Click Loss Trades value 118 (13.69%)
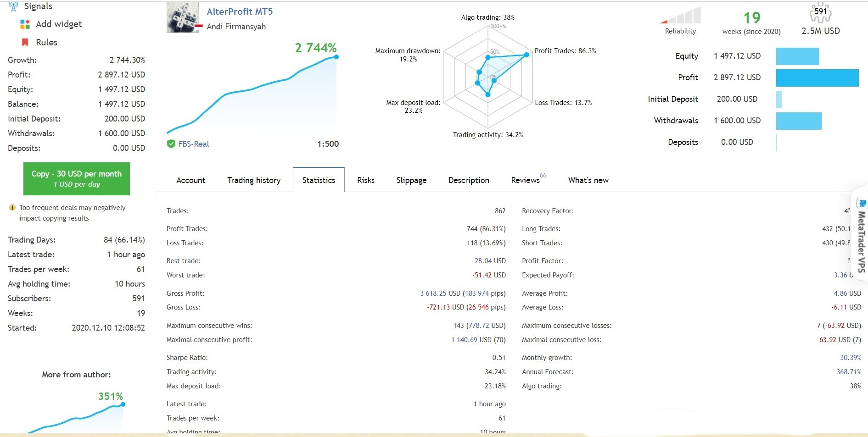The image size is (868, 437). coord(486,243)
